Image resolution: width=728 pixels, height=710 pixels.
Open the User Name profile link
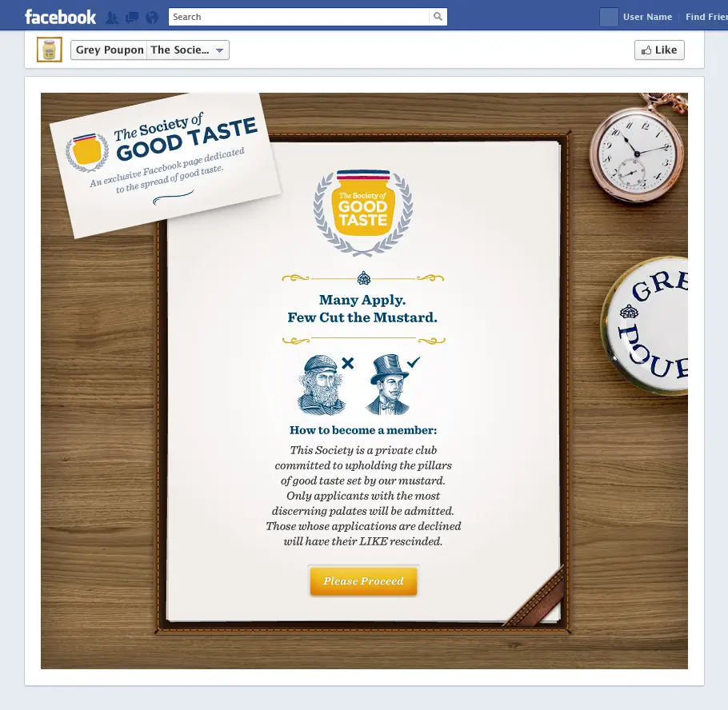click(x=647, y=17)
